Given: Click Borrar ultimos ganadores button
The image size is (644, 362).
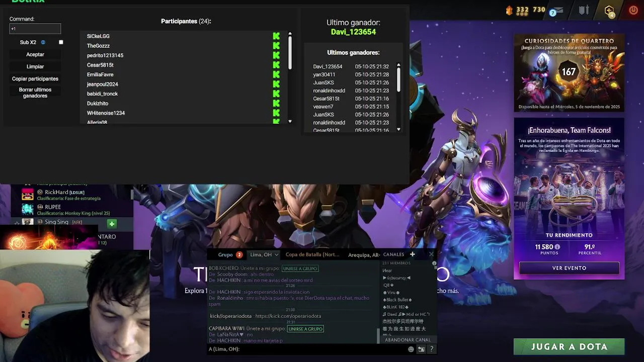Looking at the screenshot, I should [x=35, y=93].
